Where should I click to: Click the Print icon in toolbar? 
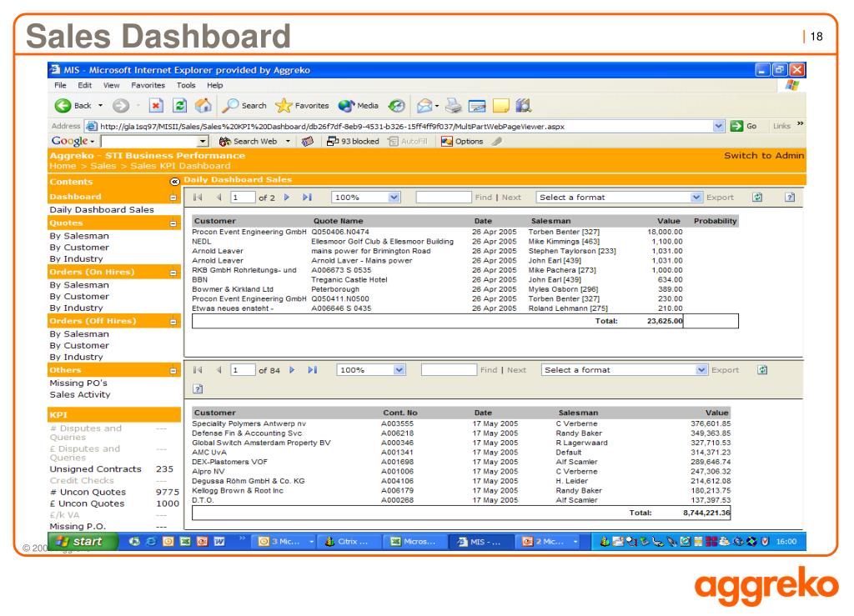pyautogui.click(x=453, y=106)
